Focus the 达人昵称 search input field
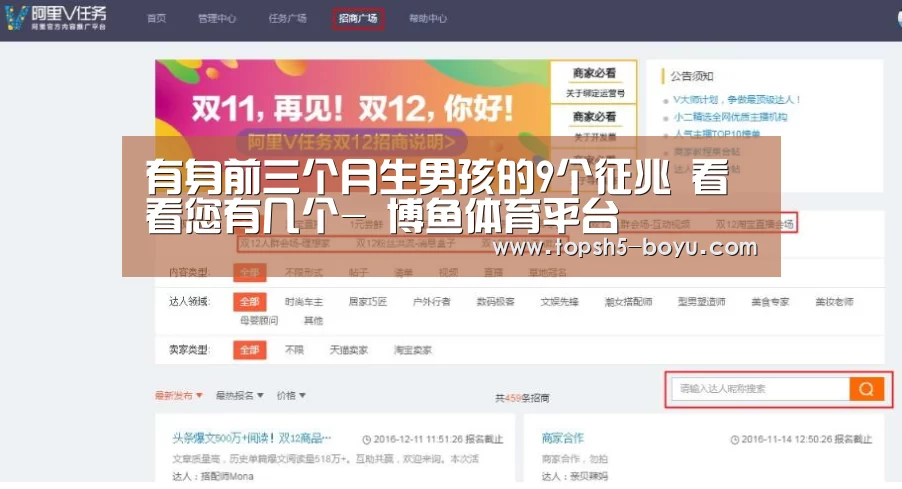Screen dimensions: 902x489 [x=760, y=389]
